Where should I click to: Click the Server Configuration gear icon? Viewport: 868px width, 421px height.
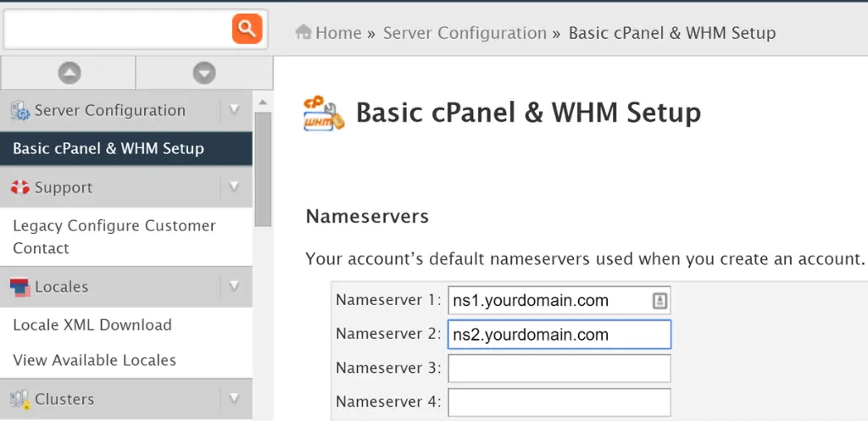tap(20, 110)
